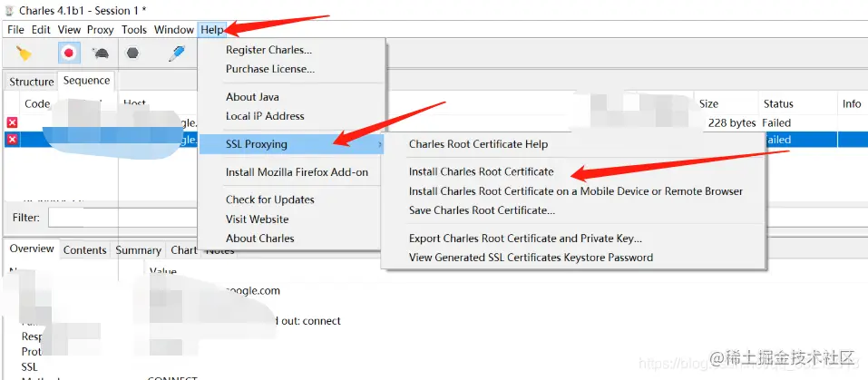The image size is (868, 380).
Task: Choose Install Mozilla Firefox Add-on
Action: pyautogui.click(x=297, y=172)
